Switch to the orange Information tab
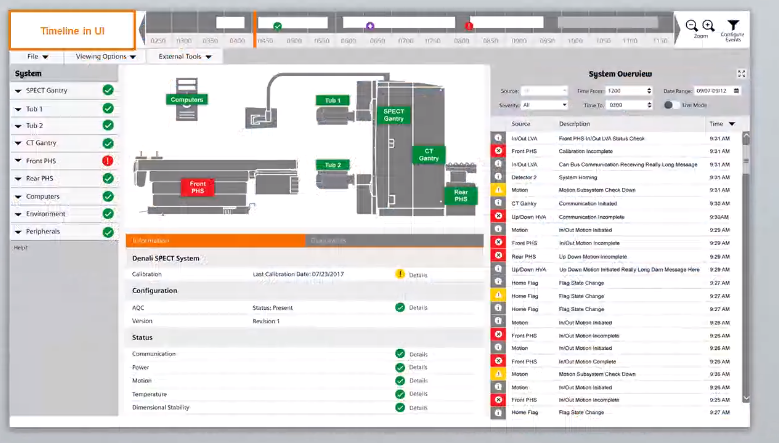Image resolution: width=779 pixels, height=443 pixels. 216,240
